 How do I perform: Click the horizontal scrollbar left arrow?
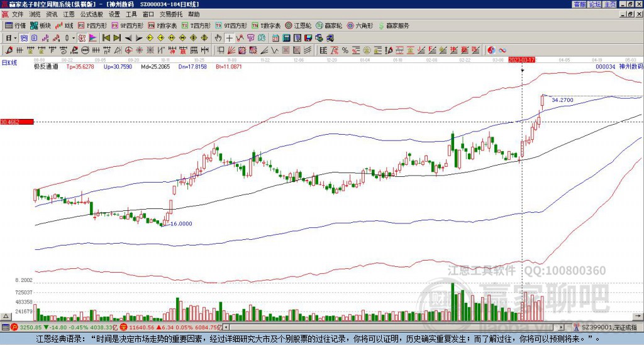pyautogui.click(x=226, y=327)
